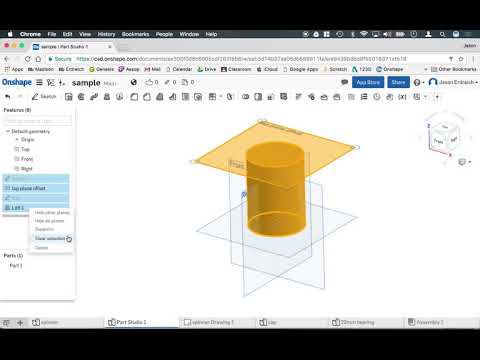Select the Chamfer tool
The image size is (480, 360).
pos(147,97)
